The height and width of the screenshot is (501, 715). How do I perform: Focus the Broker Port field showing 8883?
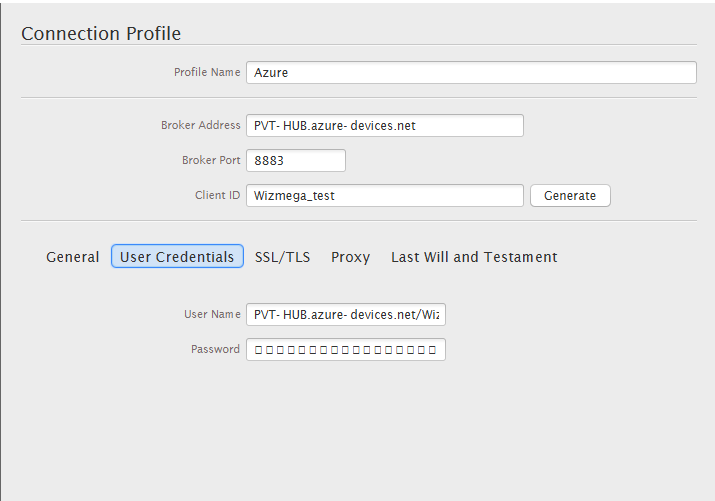pos(295,160)
